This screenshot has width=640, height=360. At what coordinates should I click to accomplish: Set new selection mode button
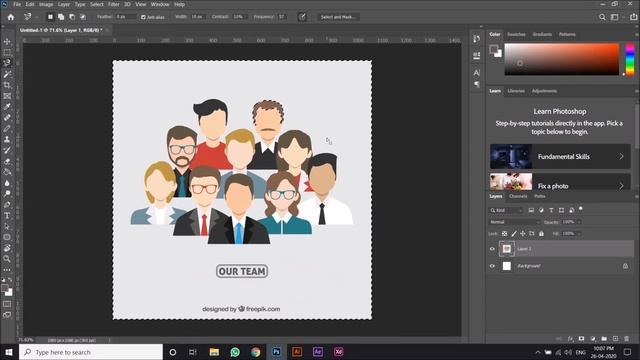coord(50,17)
